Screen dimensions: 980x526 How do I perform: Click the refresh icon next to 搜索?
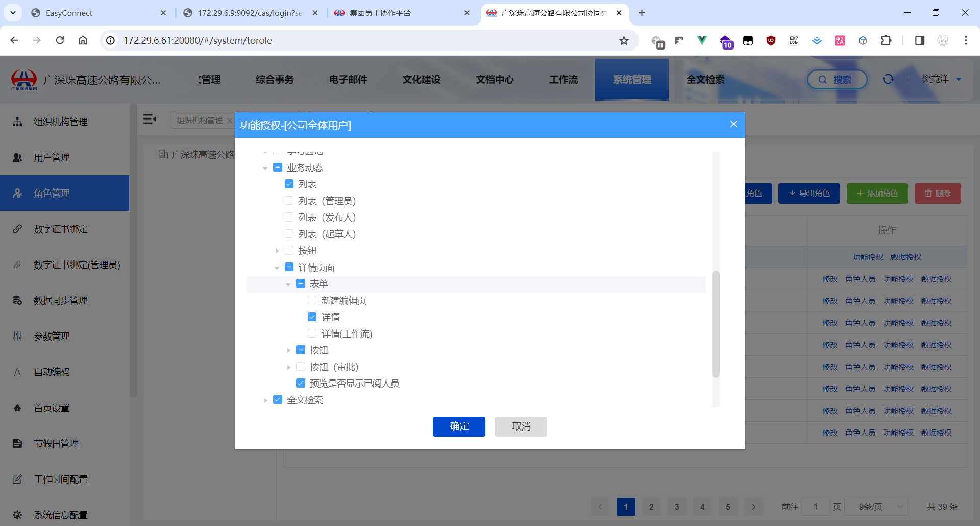[888, 79]
